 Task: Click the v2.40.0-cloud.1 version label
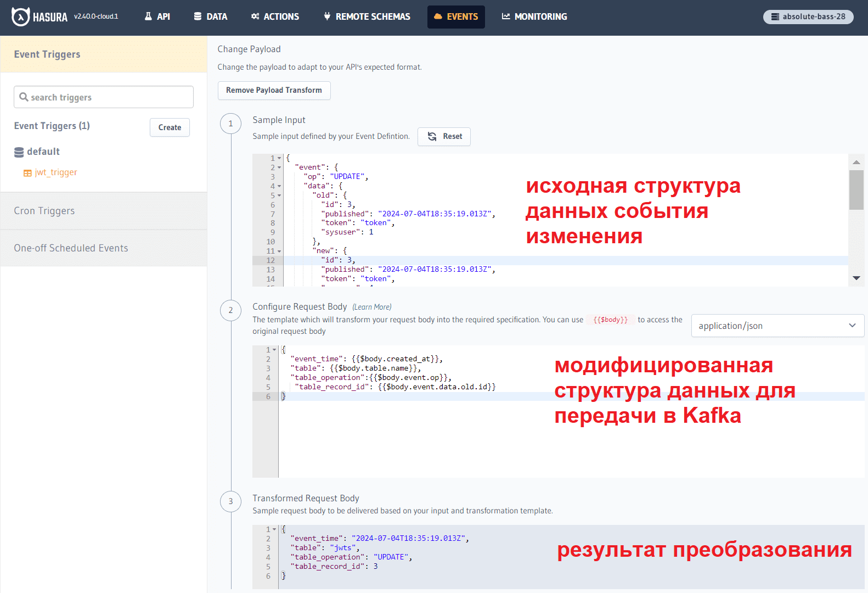[96, 16]
